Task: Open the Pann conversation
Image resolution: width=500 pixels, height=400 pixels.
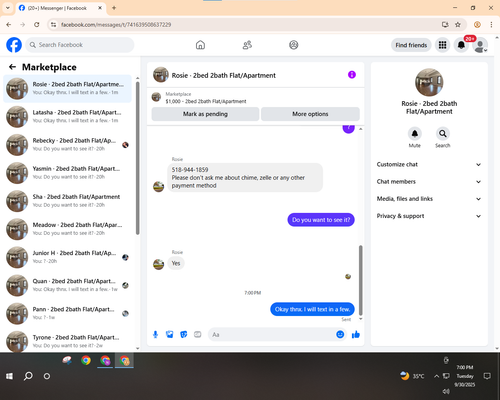Action: (67, 313)
